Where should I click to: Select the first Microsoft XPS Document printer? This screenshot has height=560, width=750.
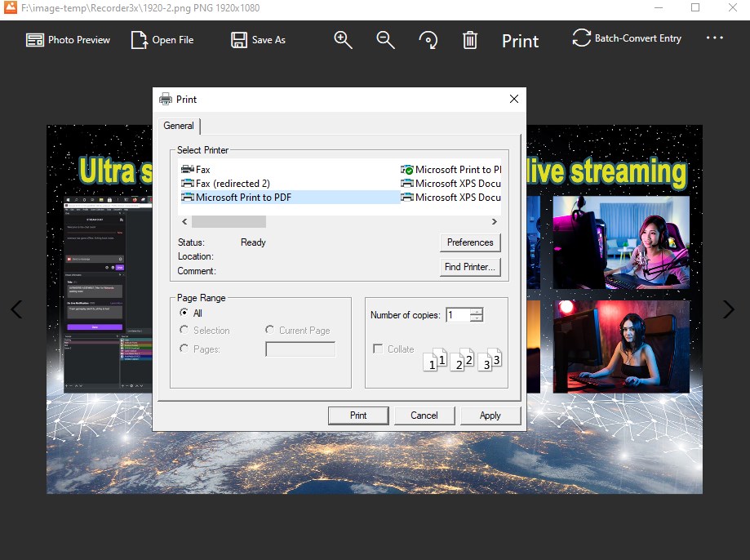click(450, 184)
